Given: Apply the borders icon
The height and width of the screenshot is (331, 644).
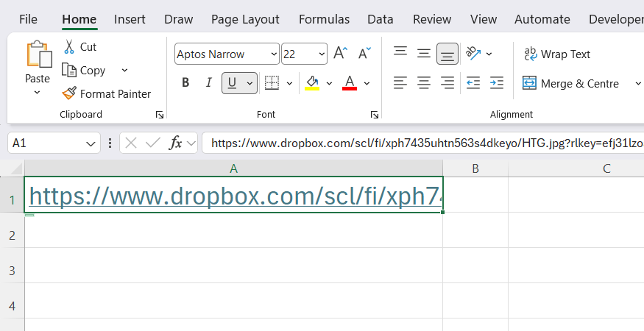Looking at the screenshot, I should pos(272,83).
